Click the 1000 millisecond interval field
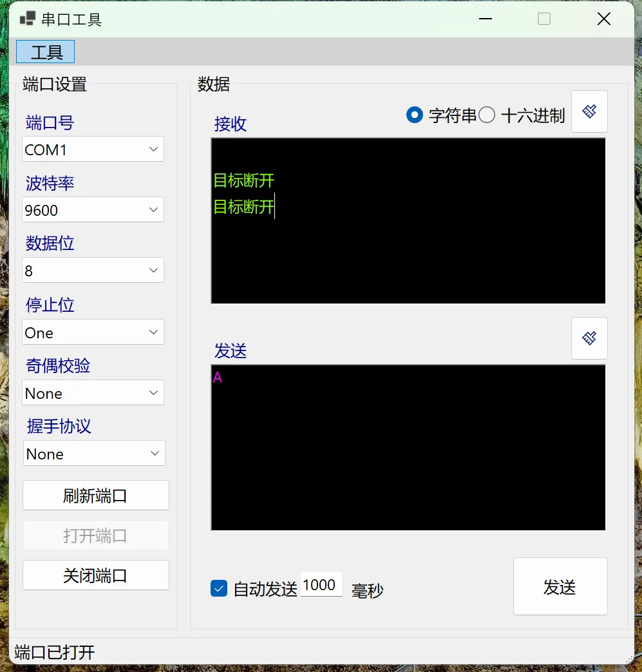The image size is (642, 672). point(321,584)
